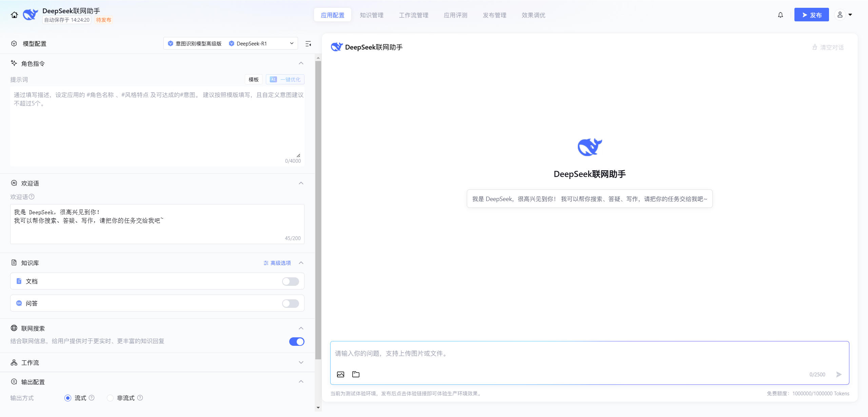
Task: Open model selection dropdown
Action: pos(231,43)
